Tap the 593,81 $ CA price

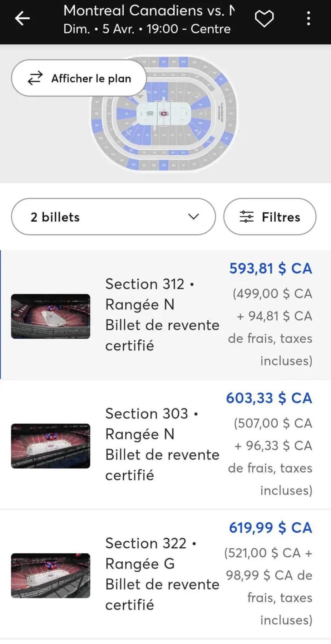(x=271, y=268)
